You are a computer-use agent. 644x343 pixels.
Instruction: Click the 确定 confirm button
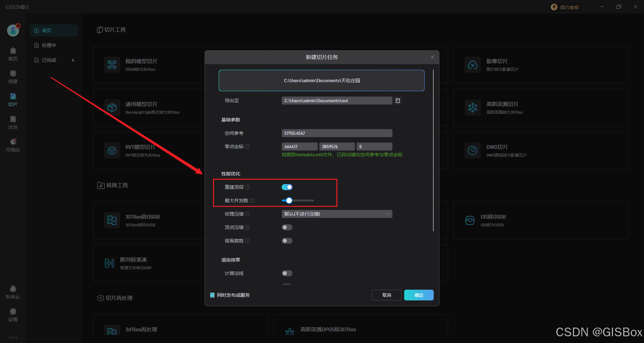tap(419, 295)
